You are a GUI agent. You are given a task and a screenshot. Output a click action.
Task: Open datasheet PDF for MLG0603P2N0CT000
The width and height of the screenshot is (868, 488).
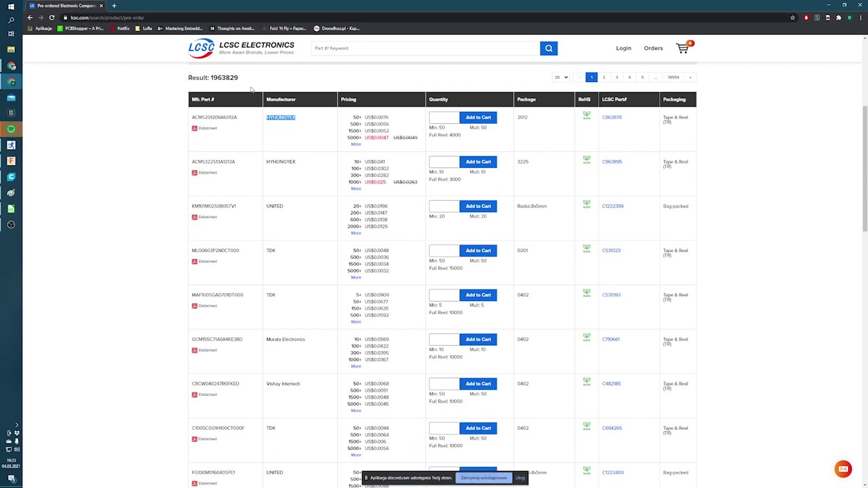pos(204,261)
